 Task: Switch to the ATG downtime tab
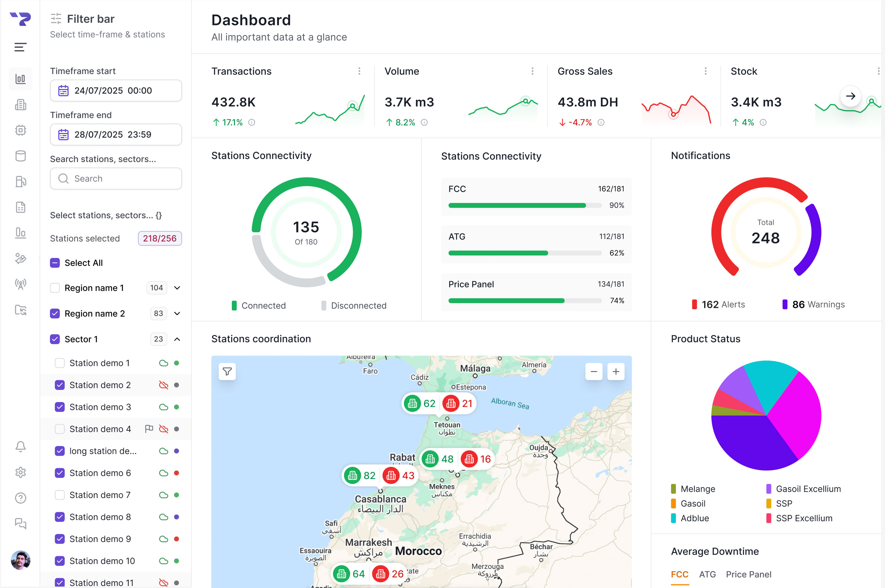(707, 574)
